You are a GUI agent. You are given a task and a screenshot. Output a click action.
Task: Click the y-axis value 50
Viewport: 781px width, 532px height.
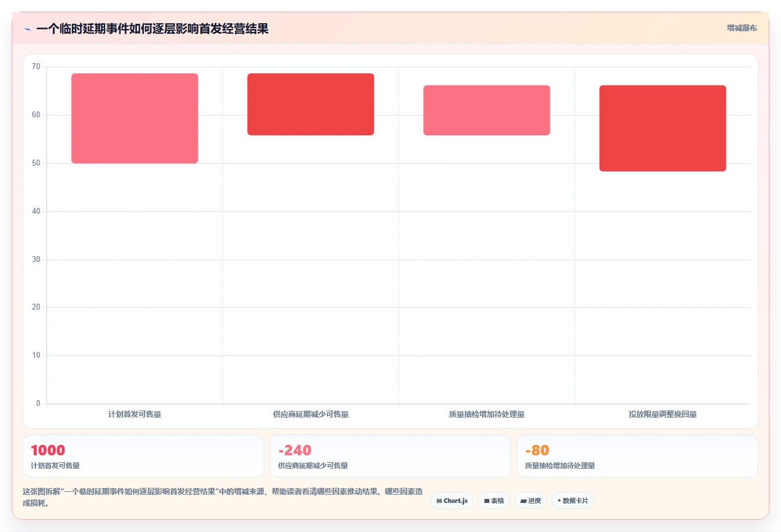point(36,163)
